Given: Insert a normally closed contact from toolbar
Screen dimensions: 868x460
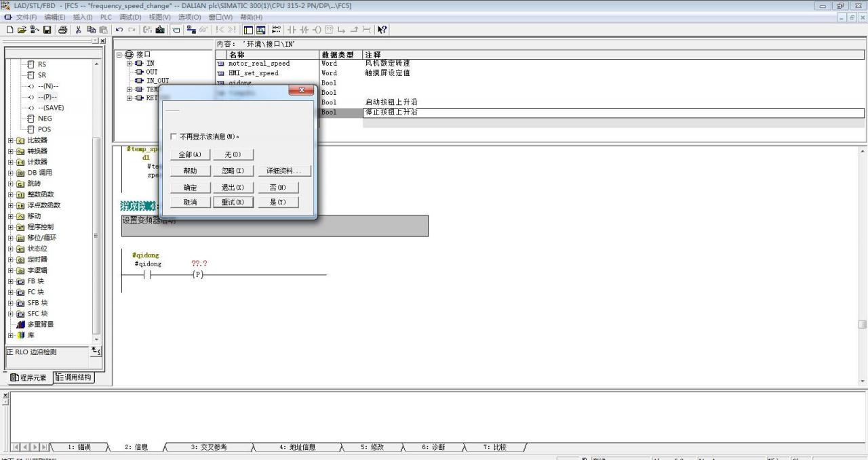Looking at the screenshot, I should [x=304, y=30].
